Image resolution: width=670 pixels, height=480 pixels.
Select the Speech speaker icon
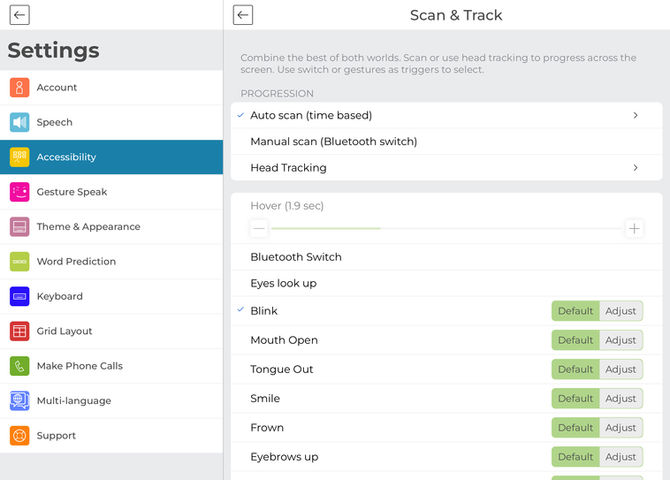[x=19, y=122]
